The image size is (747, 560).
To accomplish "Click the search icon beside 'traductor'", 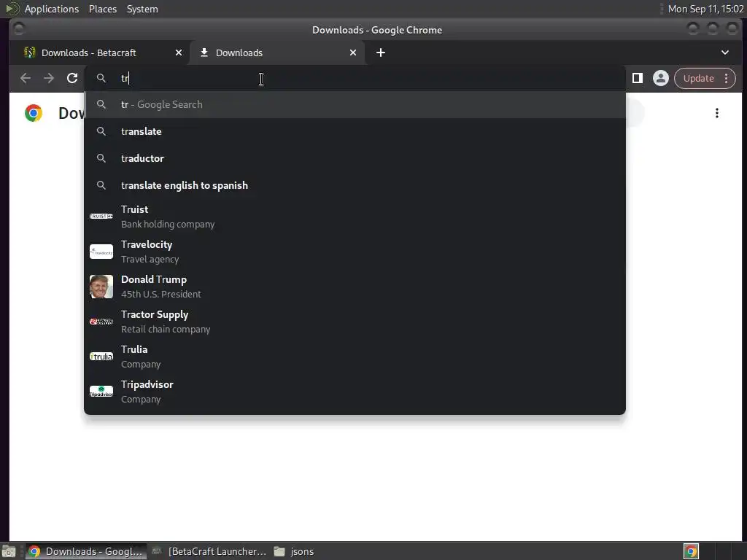I will (x=101, y=157).
